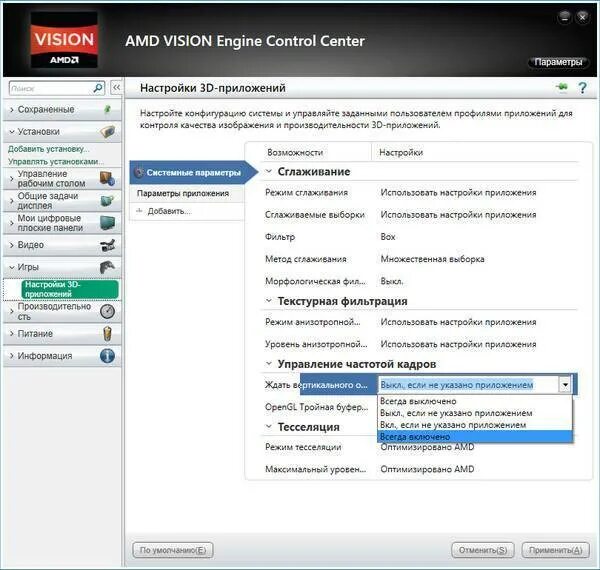Choose Всегда включено option

pos(474,436)
